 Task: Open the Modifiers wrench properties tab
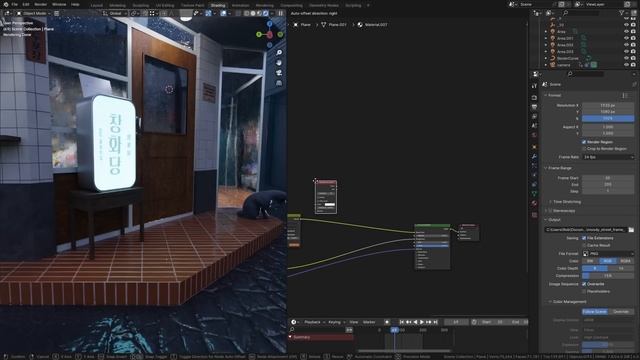tap(534, 157)
